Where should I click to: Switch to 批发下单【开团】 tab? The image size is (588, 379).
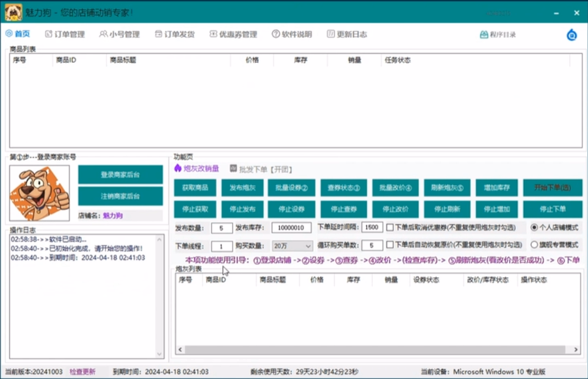click(x=261, y=169)
